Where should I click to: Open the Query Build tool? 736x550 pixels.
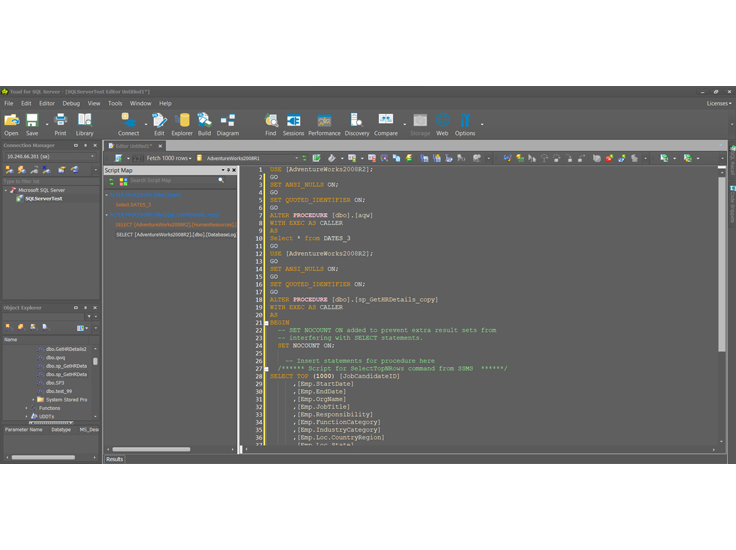[204, 124]
